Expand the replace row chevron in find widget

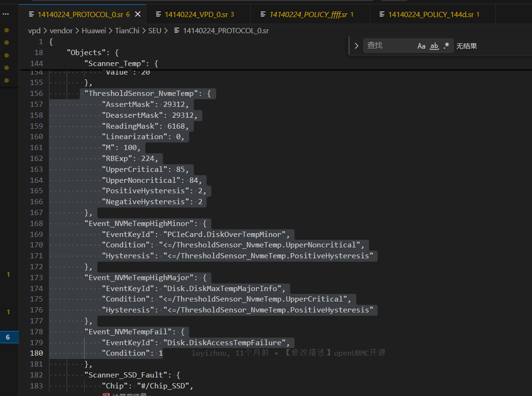(x=356, y=46)
